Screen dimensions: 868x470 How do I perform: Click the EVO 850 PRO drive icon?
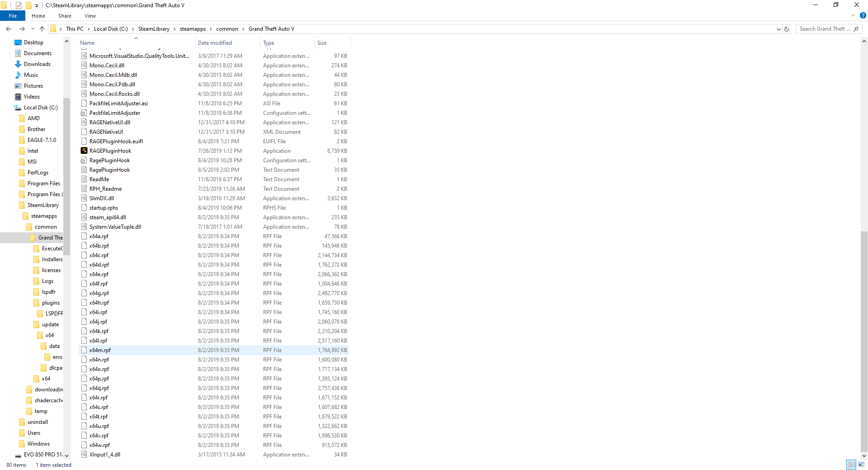tap(18, 455)
